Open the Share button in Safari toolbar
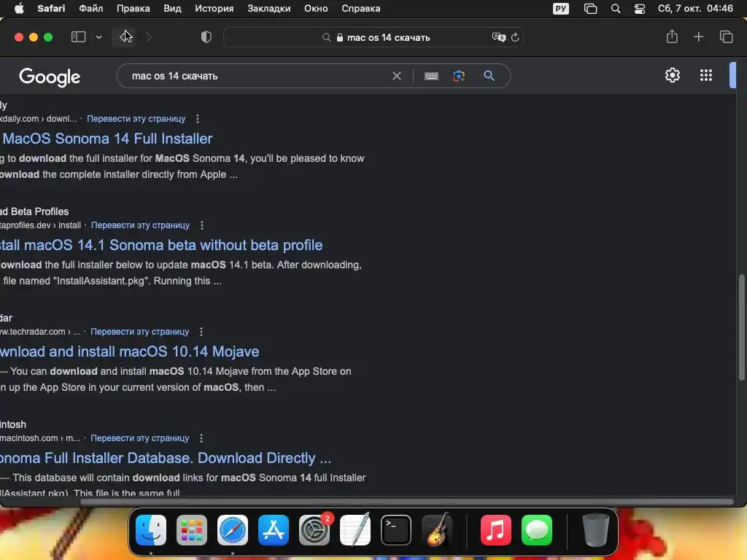This screenshot has width=747, height=560. (x=672, y=36)
